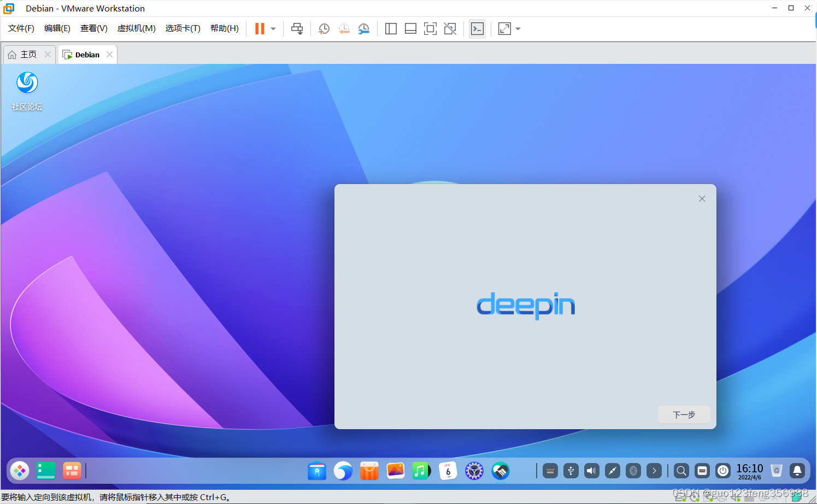817x504 pixels.
Task: Click the deepin logo in dialog
Action: tap(526, 305)
